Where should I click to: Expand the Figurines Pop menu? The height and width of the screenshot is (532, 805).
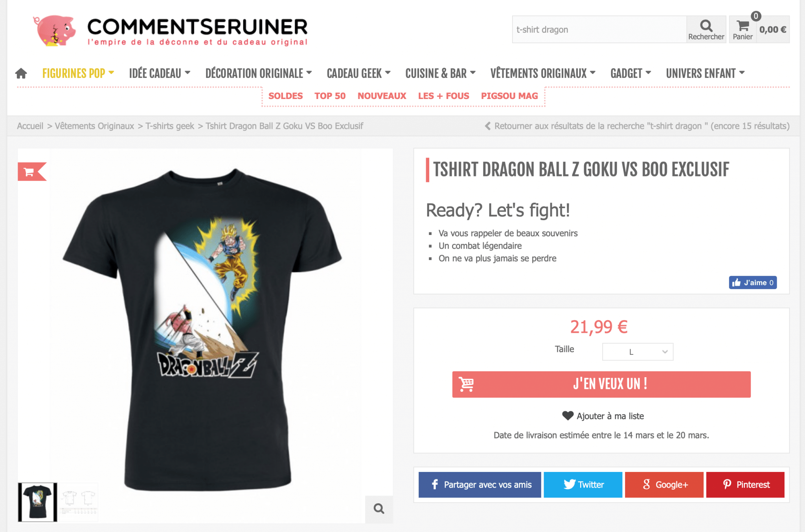pos(78,73)
